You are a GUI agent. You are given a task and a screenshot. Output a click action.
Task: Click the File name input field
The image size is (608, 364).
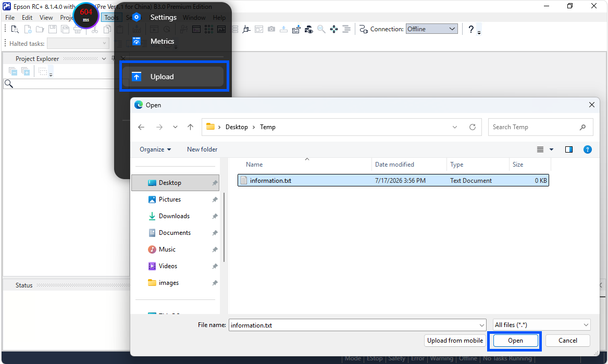[357, 325]
